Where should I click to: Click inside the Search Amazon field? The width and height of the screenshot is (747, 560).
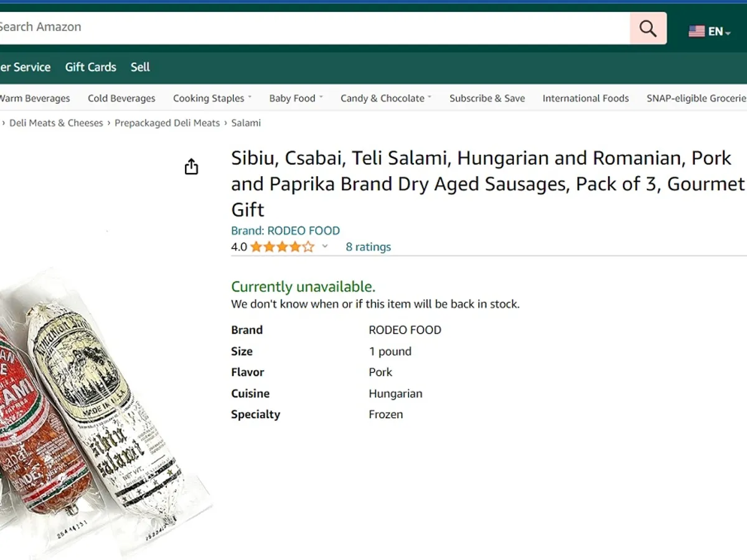311,27
